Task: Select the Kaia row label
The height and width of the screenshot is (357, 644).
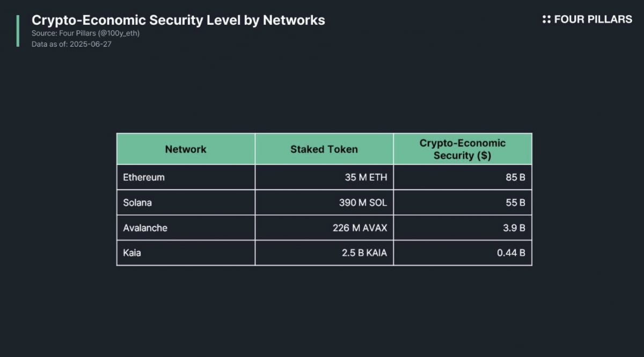Action: click(132, 252)
